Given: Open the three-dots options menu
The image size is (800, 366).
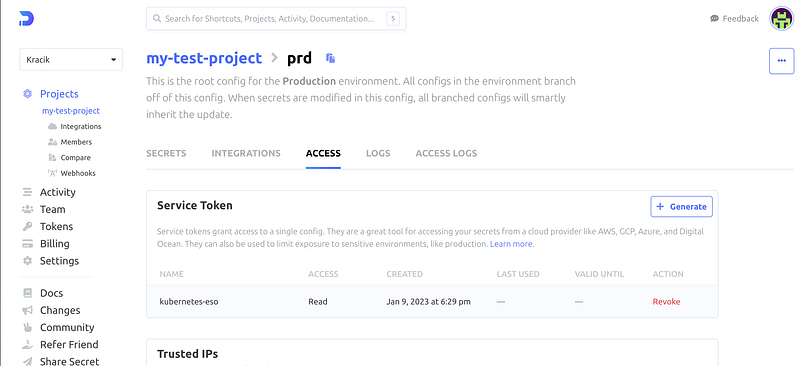Looking at the screenshot, I should (x=781, y=61).
